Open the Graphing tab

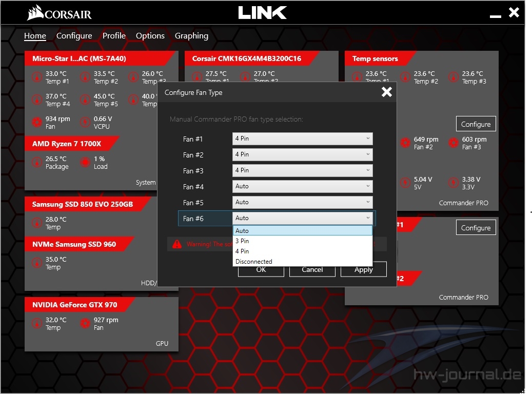tap(191, 35)
